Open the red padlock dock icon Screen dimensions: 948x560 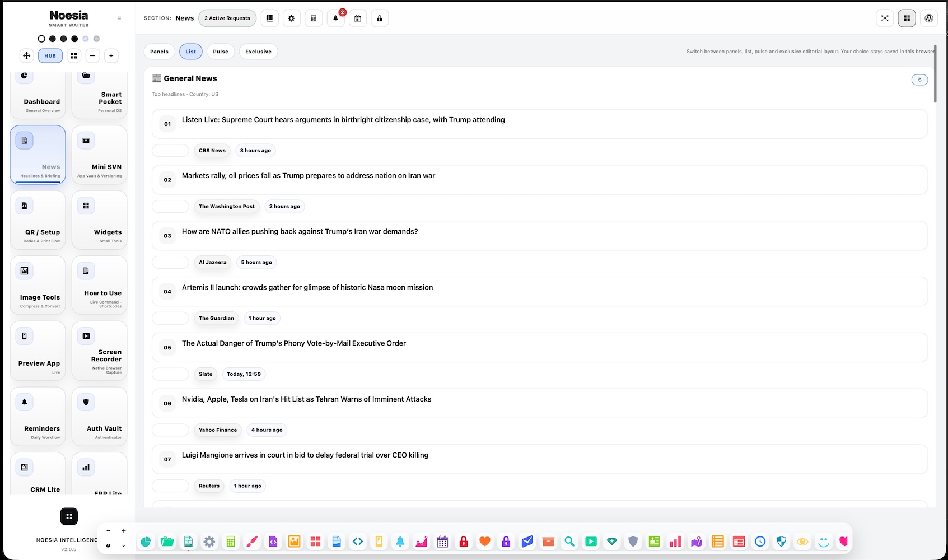tap(464, 542)
